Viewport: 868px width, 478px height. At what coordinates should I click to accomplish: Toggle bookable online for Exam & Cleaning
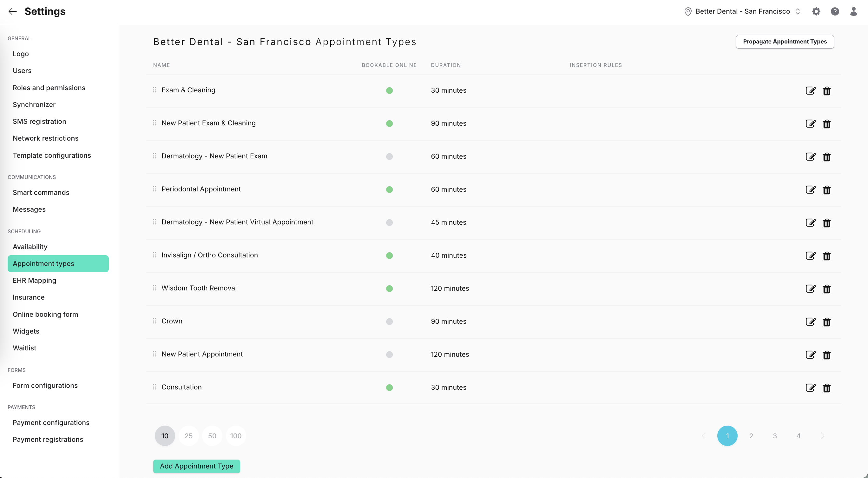tap(389, 90)
